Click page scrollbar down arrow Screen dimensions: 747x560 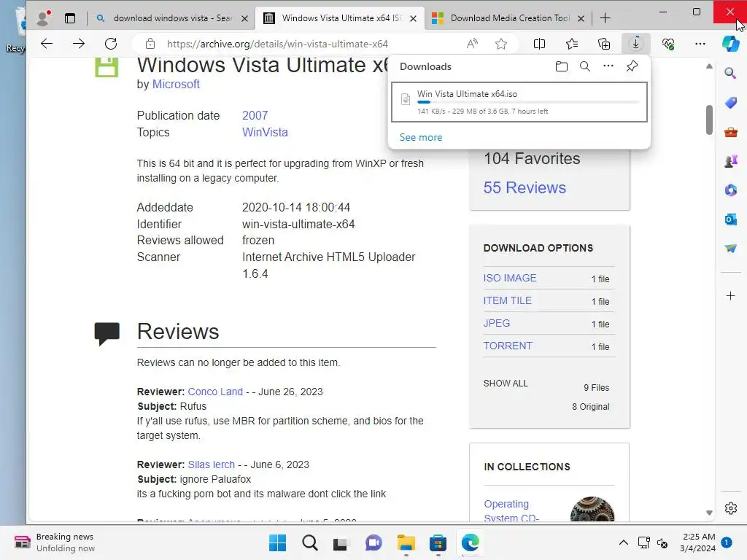point(709,513)
